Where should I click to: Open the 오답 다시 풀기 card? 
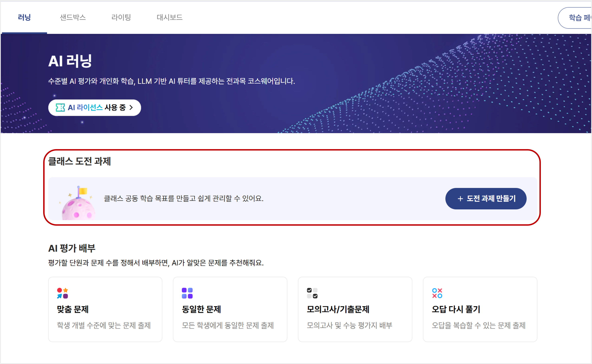tap(480, 309)
